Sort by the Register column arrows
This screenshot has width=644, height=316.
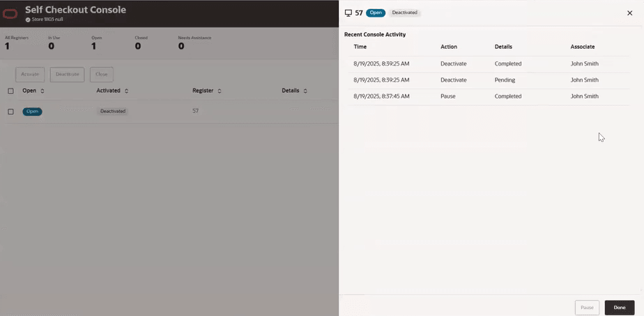[x=220, y=91]
